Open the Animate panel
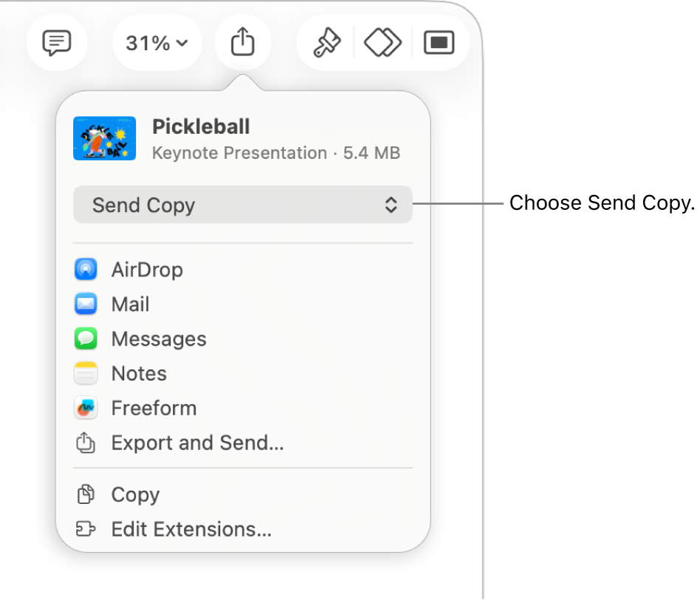 coord(382,42)
